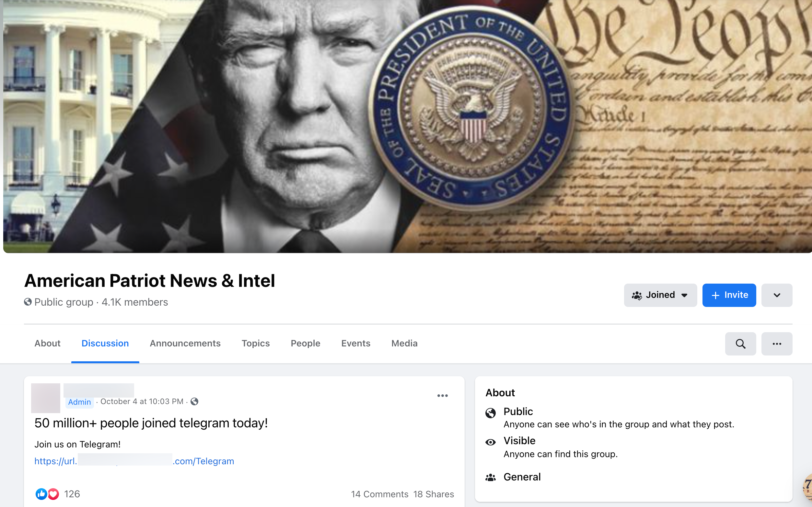812x507 pixels.
Task: Click the Public globe icon in About
Action: pos(491,413)
